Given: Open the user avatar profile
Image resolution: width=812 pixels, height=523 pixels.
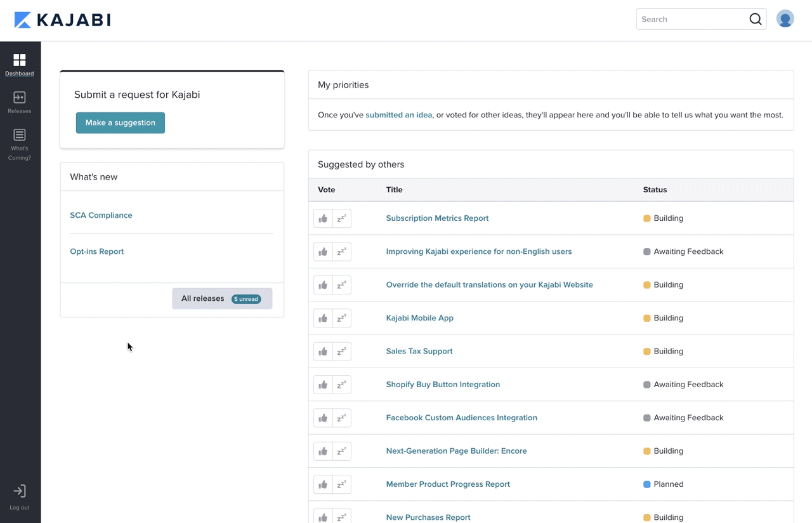Looking at the screenshot, I should click(x=785, y=19).
